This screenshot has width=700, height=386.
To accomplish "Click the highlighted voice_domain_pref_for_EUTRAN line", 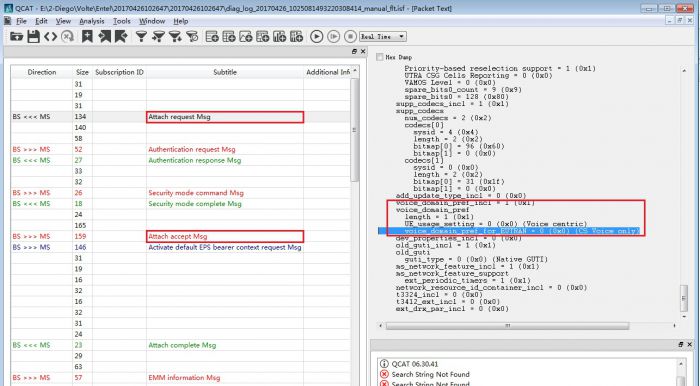I will point(509,231).
